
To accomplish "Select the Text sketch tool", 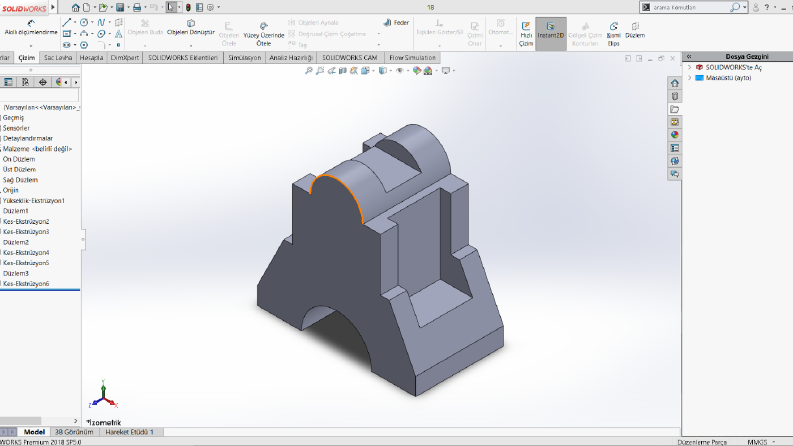I will [x=118, y=33].
